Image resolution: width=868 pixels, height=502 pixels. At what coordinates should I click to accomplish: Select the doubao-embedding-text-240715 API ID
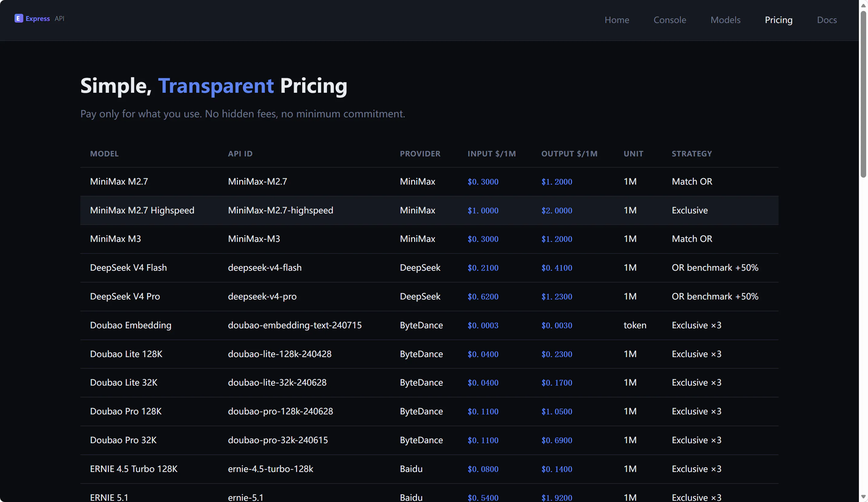point(295,325)
